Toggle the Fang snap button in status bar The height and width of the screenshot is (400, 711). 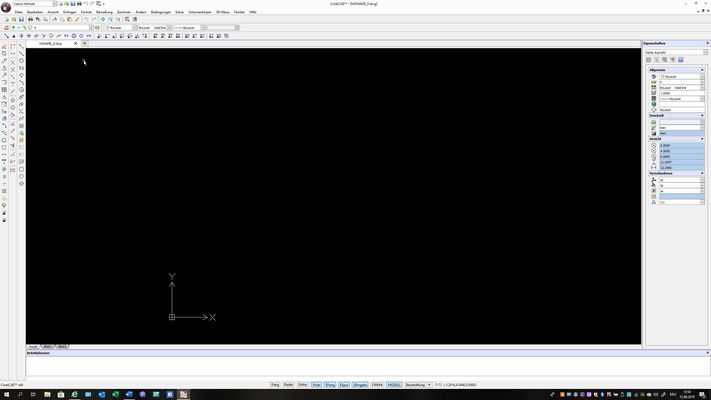275,385
